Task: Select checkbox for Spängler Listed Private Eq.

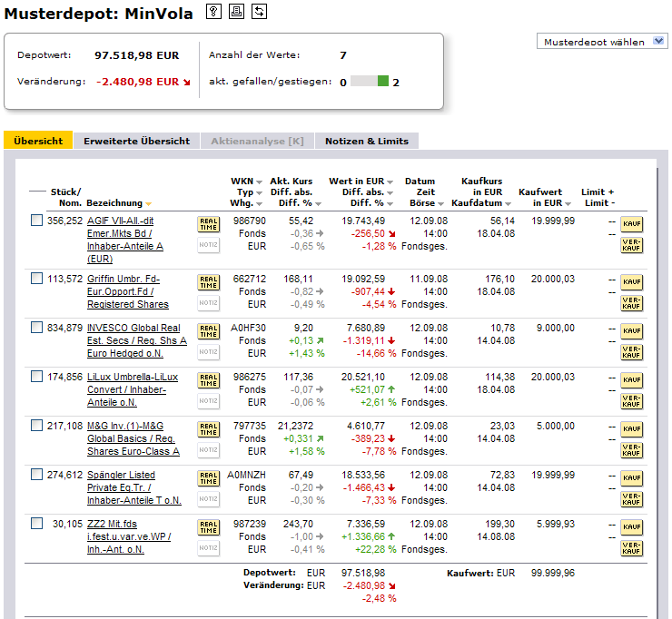Action: click(x=36, y=475)
